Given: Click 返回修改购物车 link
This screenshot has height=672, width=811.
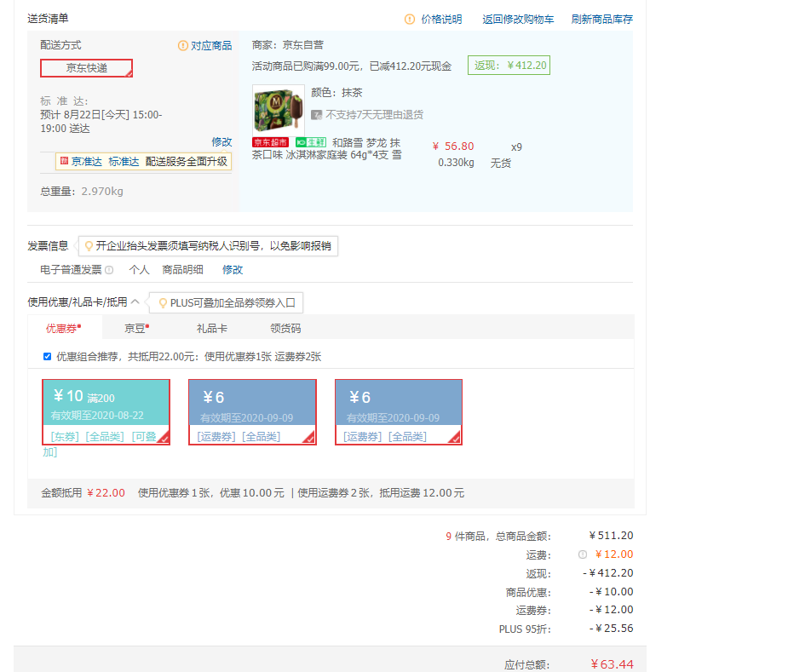Looking at the screenshot, I should click(518, 19).
